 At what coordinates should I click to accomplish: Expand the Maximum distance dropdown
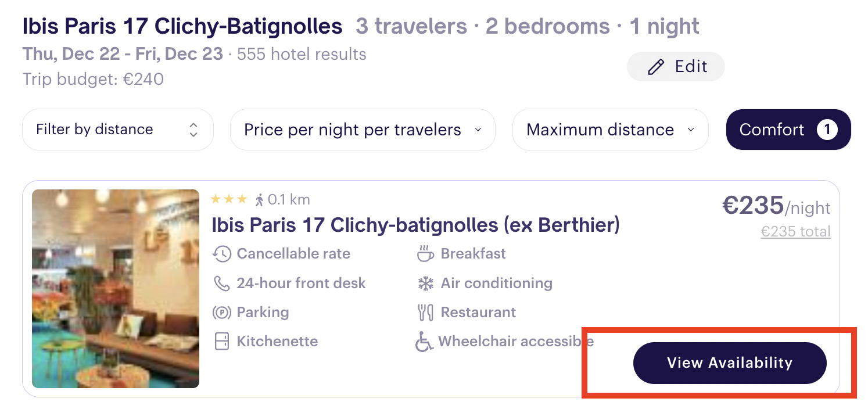611,130
